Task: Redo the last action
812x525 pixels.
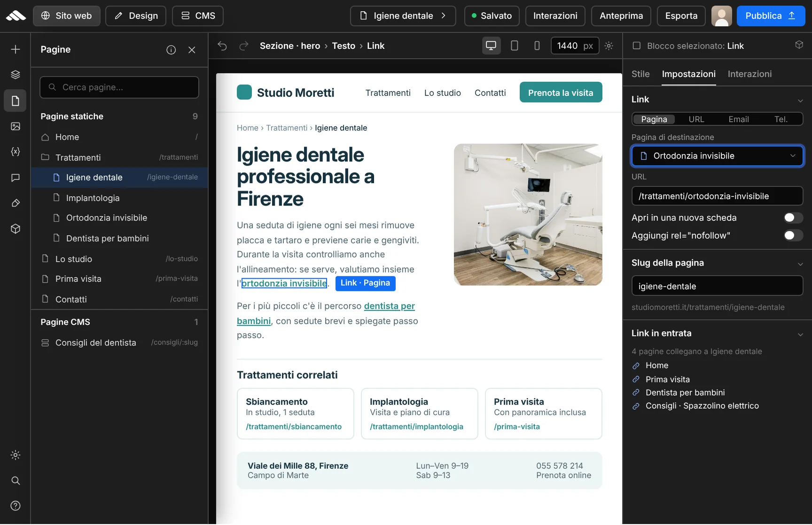Action: click(244, 46)
